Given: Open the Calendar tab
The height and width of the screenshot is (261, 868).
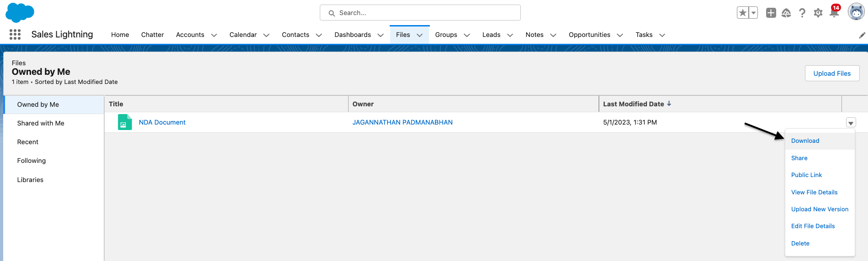Looking at the screenshot, I should (243, 35).
